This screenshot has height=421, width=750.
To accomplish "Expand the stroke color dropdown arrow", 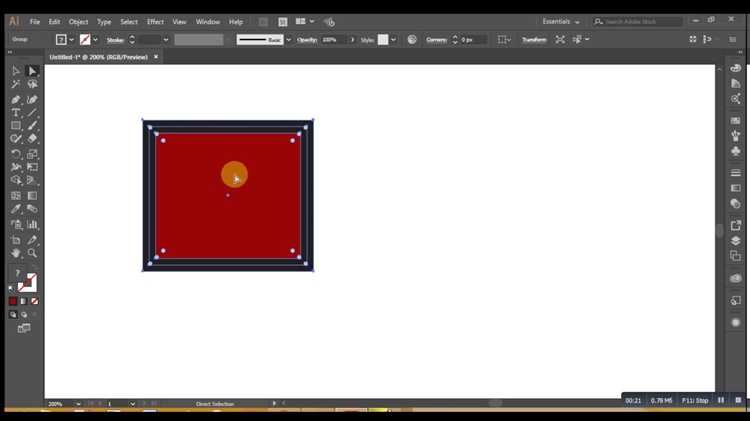I will tap(96, 40).
